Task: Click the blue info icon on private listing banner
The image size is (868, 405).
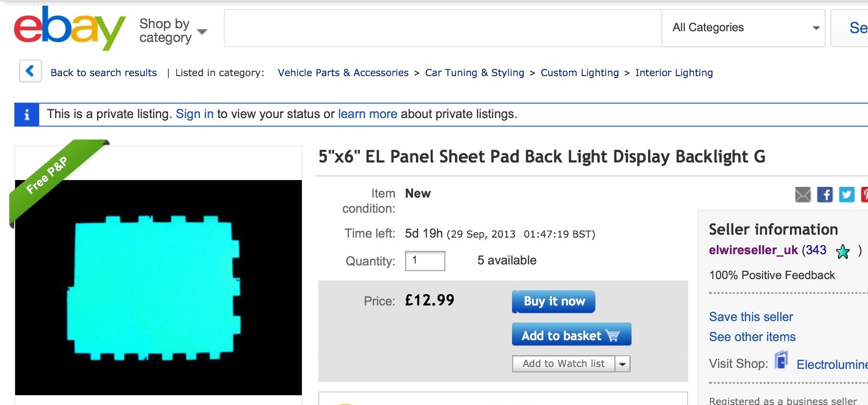Action: point(27,115)
